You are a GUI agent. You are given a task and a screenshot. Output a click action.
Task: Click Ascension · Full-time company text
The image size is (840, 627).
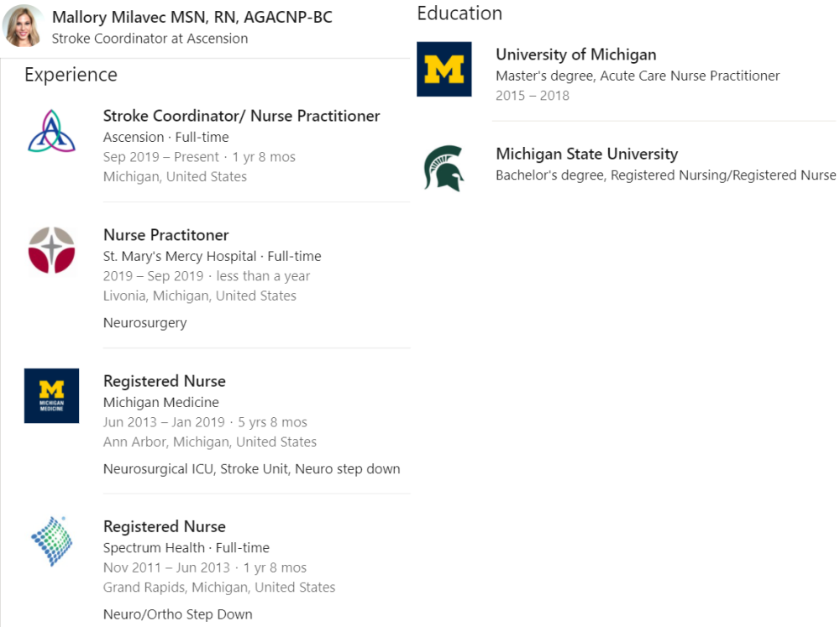166,137
